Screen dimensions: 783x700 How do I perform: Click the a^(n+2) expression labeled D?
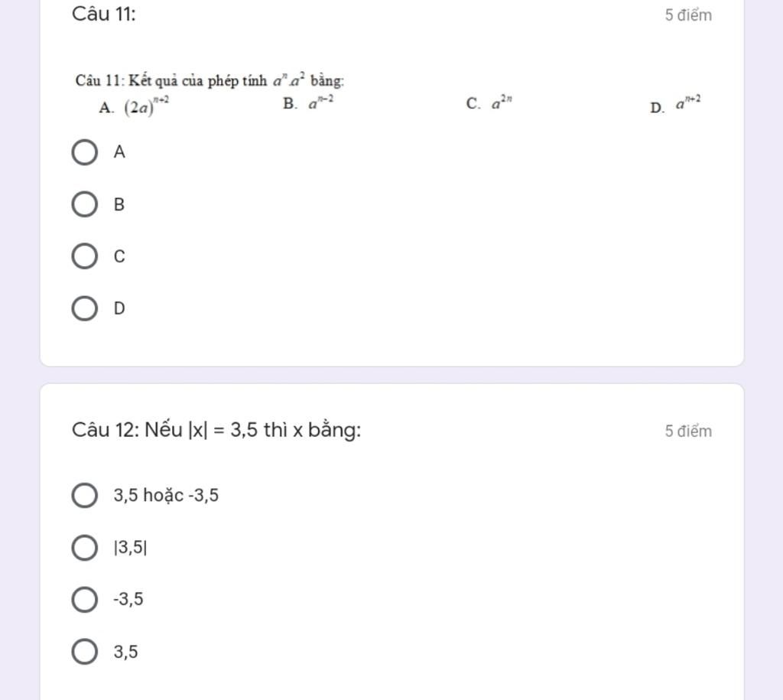tap(688, 103)
